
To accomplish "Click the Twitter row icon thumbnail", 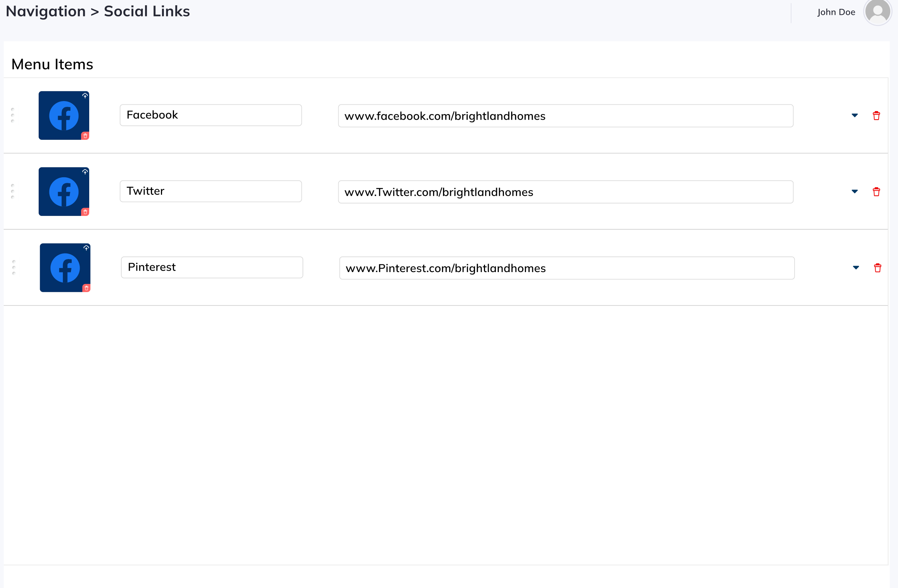I will [x=64, y=192].
